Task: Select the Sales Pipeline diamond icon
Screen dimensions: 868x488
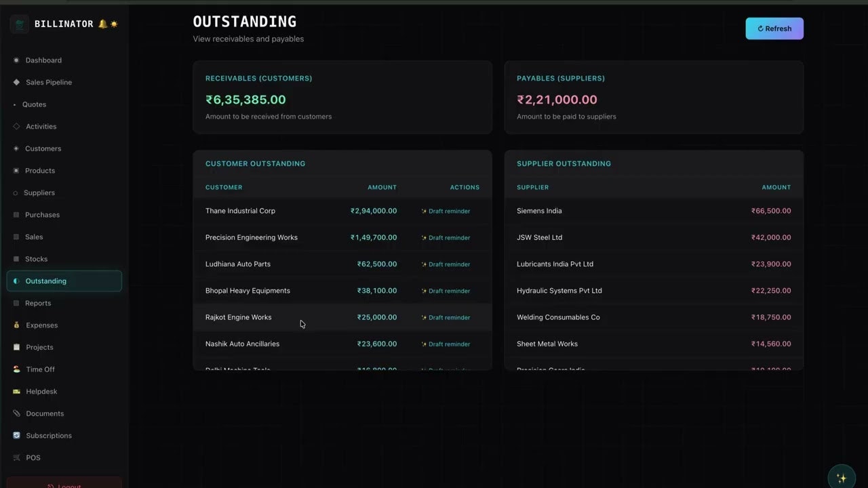Action: 15,82
